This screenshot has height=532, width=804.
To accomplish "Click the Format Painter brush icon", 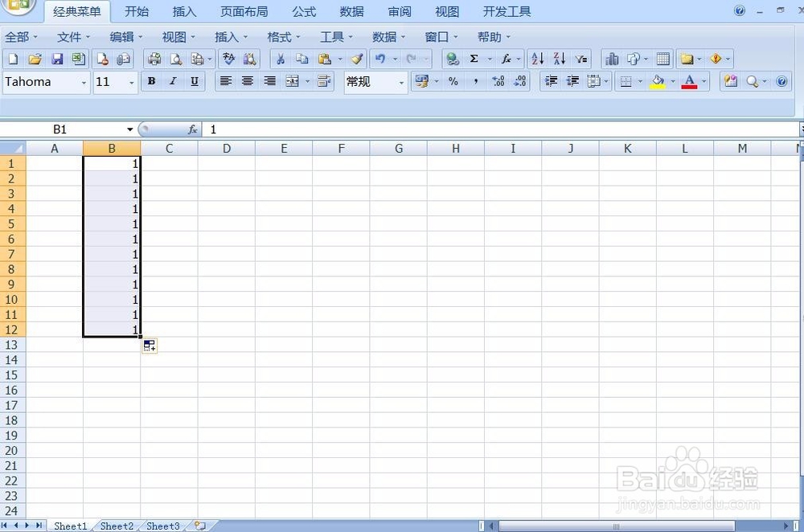I will point(358,59).
